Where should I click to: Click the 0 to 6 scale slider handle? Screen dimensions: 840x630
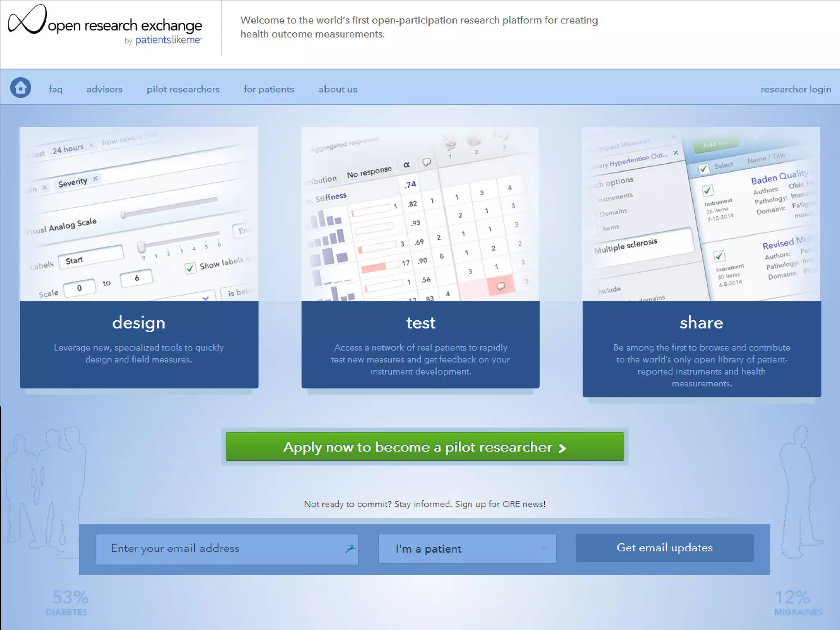[x=141, y=247]
